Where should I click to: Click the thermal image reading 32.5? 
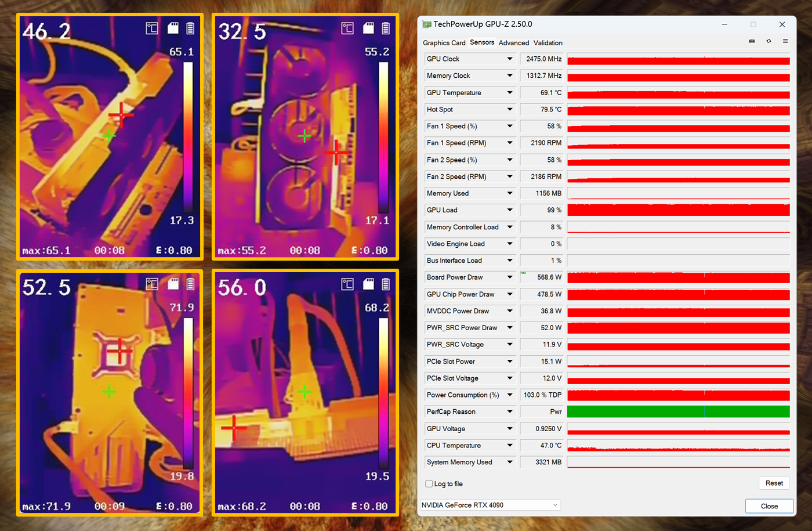click(242, 32)
